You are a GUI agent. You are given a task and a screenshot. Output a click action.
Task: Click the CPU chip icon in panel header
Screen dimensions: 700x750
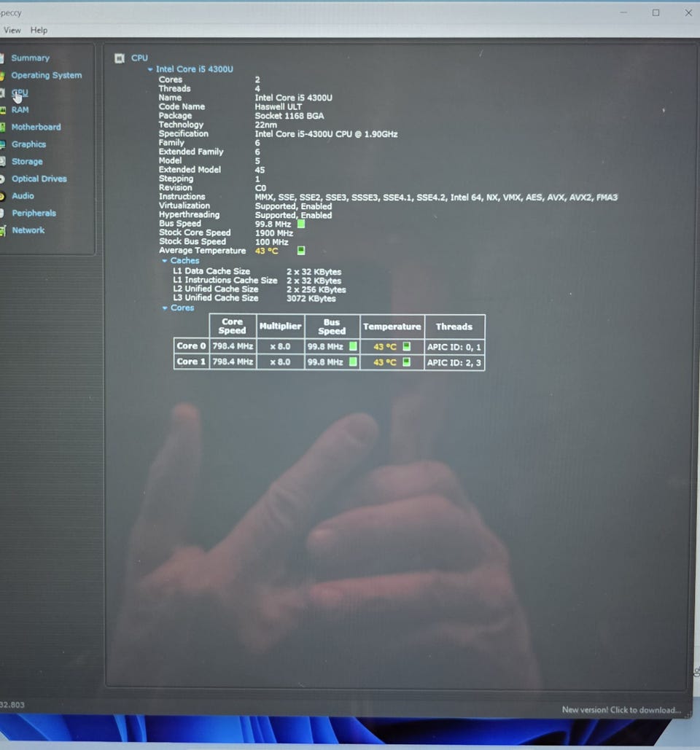[119, 58]
